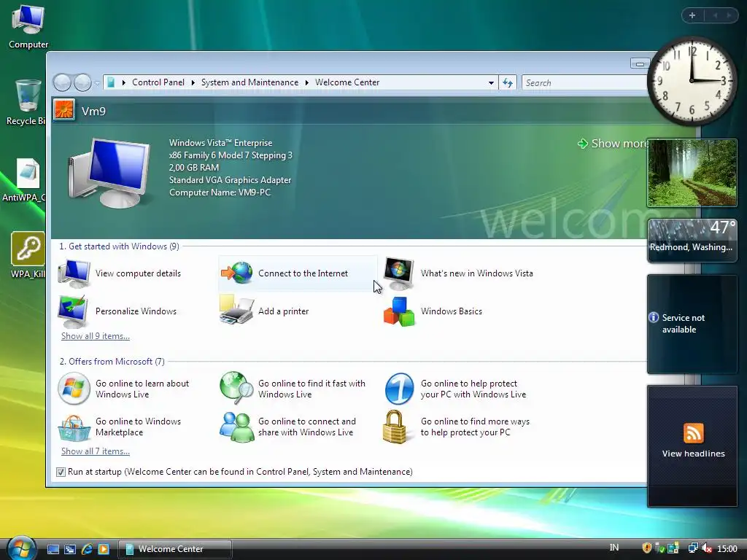The image size is (747, 560).
Task: Click the taskbar clock showing 15:00
Action: [x=727, y=549]
